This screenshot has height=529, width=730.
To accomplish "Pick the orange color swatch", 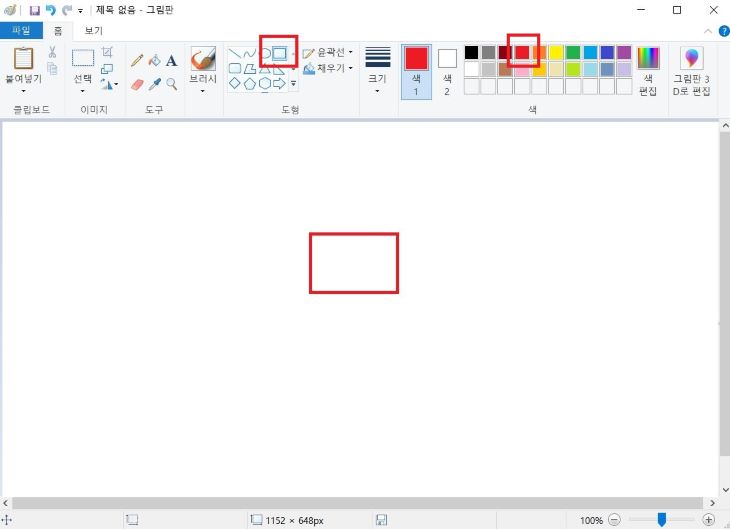I will tap(539, 53).
